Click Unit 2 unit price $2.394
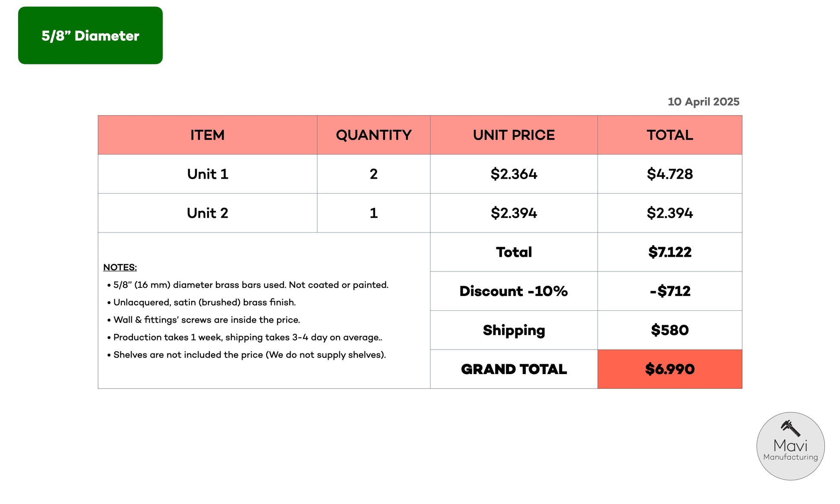Image resolution: width=840 pixels, height=504 pixels. (514, 213)
